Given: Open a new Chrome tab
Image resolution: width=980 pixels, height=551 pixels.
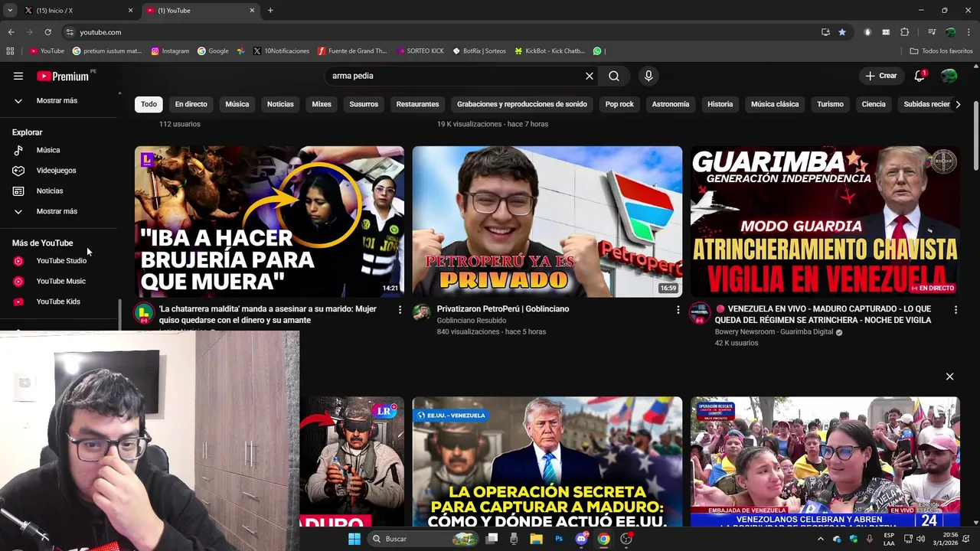Looking at the screenshot, I should [270, 11].
